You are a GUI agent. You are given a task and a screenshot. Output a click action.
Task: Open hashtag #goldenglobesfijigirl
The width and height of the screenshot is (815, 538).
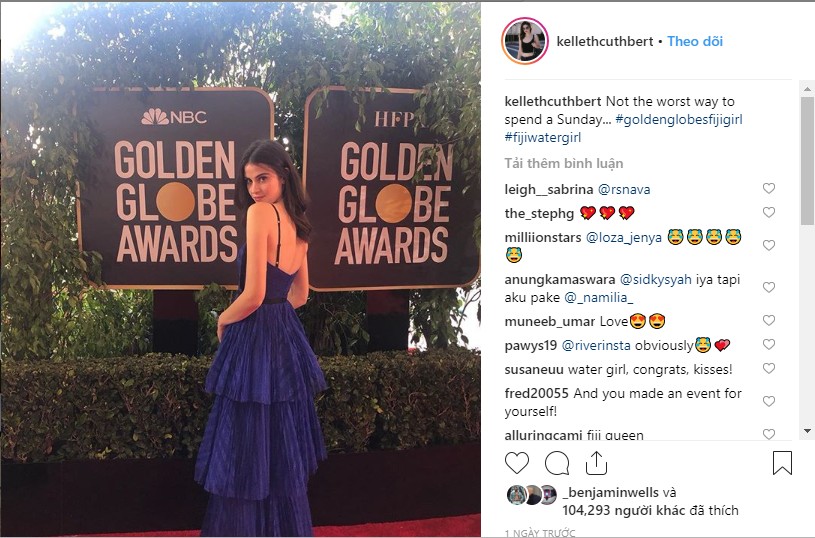pos(679,120)
